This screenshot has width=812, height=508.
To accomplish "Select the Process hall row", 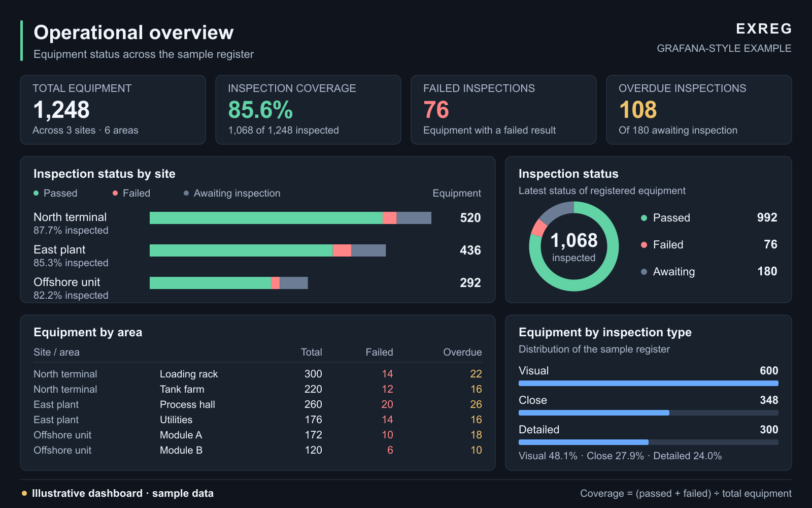I will pos(258,404).
